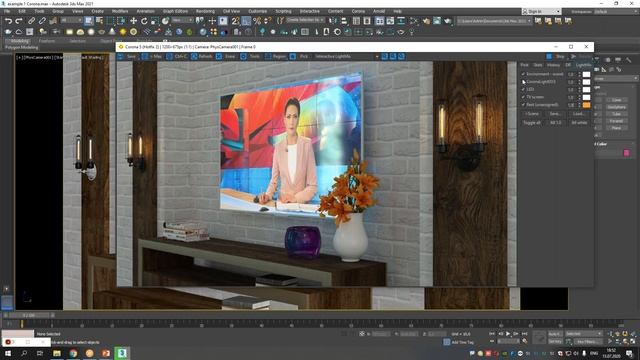Activate the Select Object tool
Image resolution: width=640 pixels, height=360 pixels.
click(89, 21)
